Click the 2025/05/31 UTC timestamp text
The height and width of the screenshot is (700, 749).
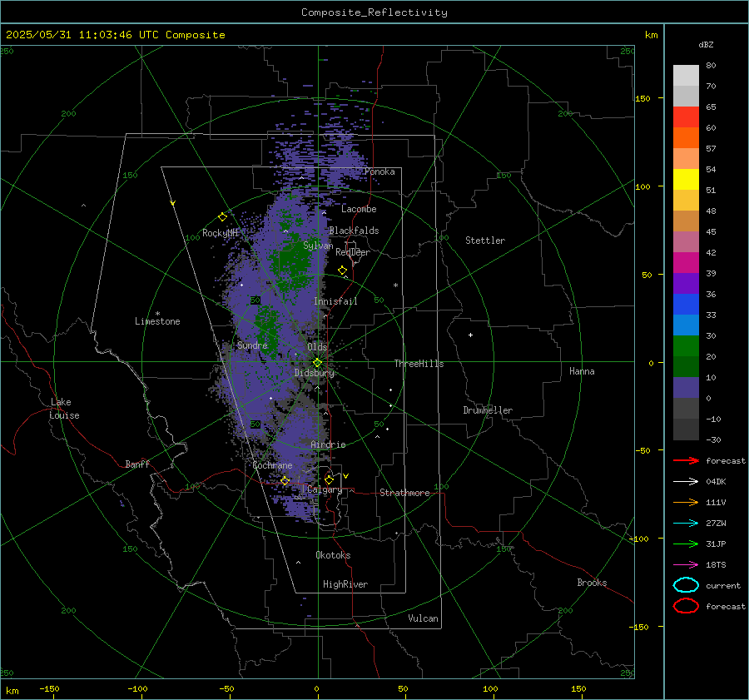(x=115, y=35)
